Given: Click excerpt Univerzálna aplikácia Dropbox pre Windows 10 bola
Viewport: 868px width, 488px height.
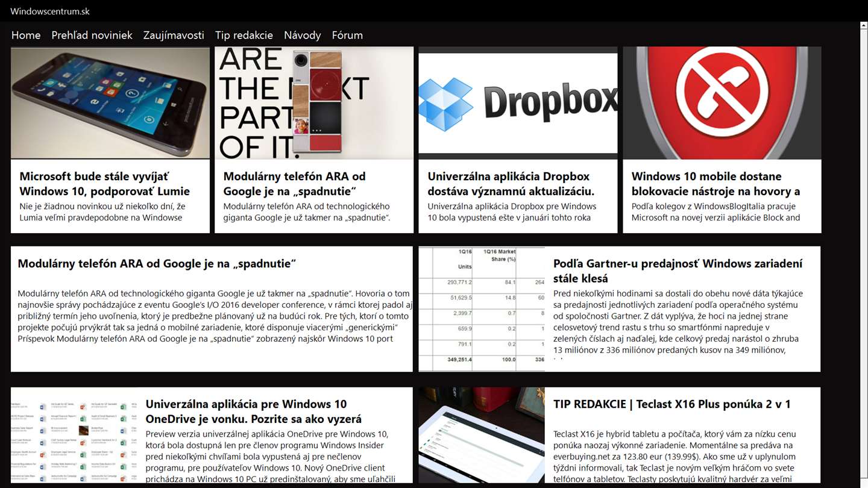Looking at the screenshot, I should pyautogui.click(x=512, y=212).
